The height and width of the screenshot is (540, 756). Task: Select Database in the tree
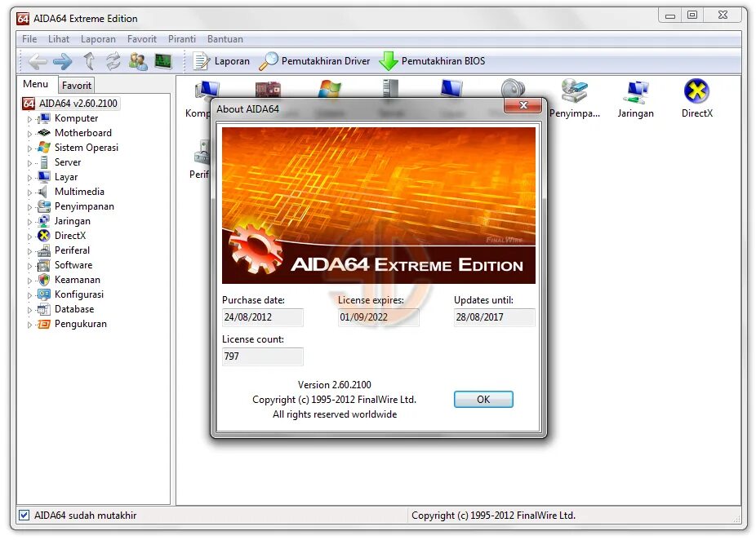74,309
